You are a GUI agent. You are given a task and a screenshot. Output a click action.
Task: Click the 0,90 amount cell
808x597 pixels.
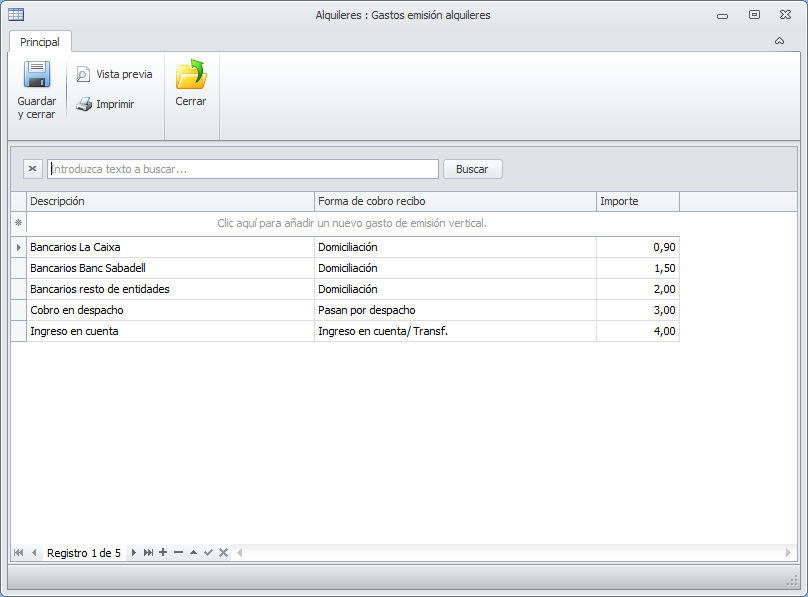pos(638,247)
